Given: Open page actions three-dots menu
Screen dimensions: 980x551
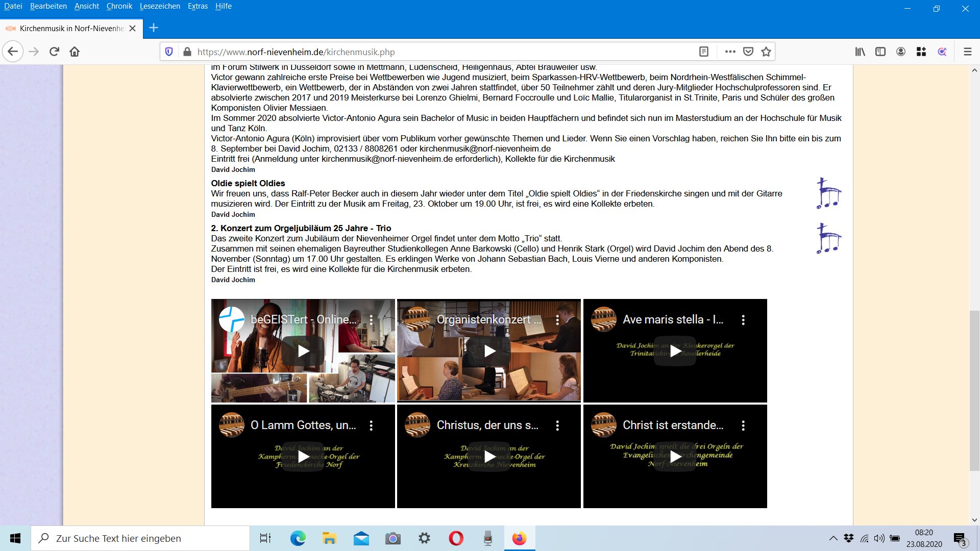Looking at the screenshot, I should tap(730, 52).
